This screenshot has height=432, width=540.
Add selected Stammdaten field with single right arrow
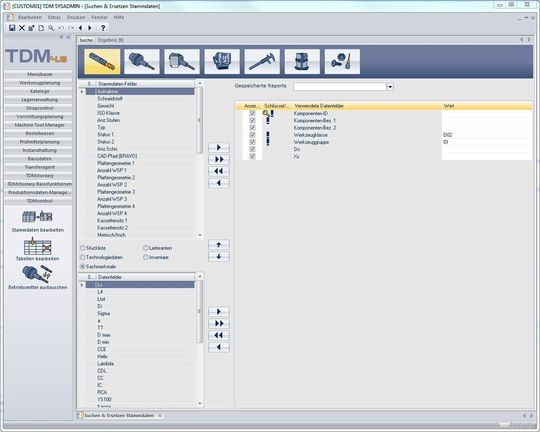tap(219, 147)
